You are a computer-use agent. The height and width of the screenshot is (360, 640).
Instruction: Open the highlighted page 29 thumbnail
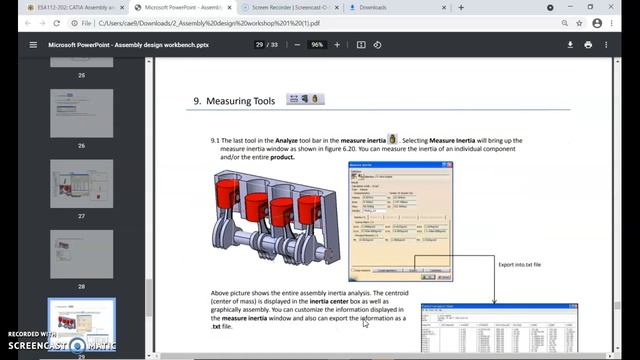click(x=82, y=324)
